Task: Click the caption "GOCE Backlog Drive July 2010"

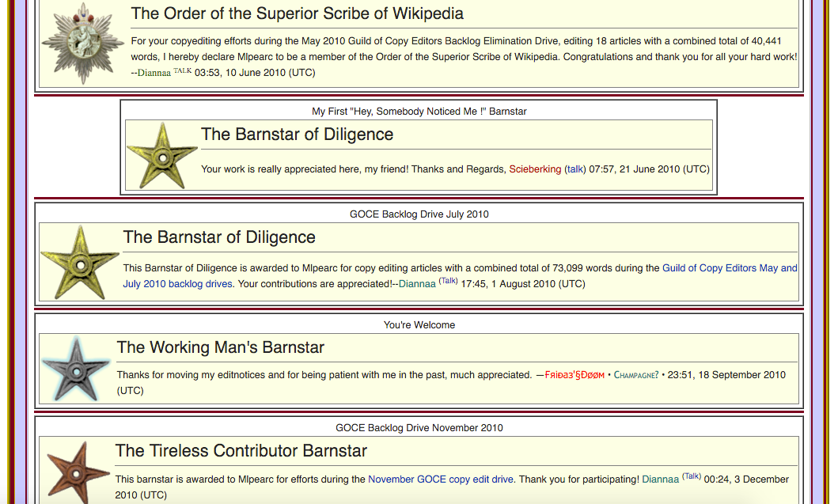Action: coord(419,214)
